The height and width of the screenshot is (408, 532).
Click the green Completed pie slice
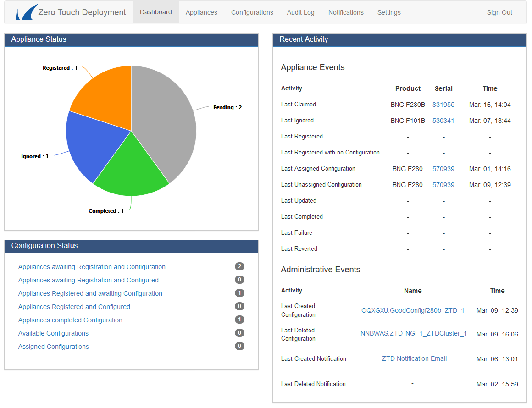(131, 172)
